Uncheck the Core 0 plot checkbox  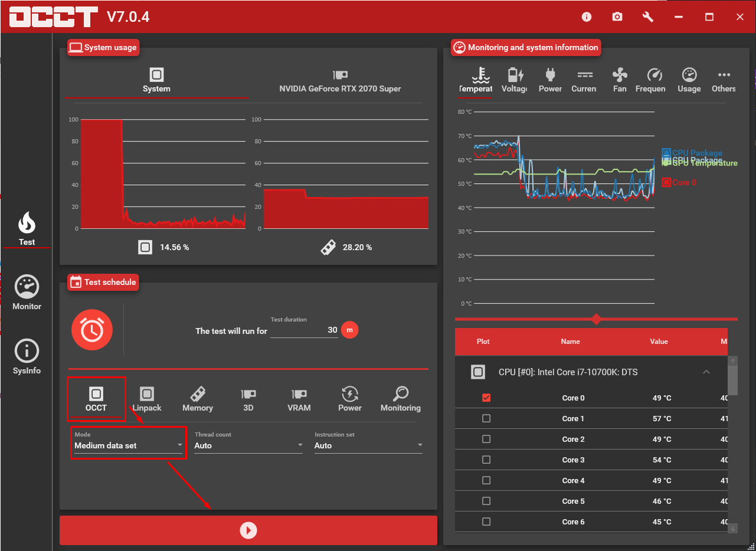pos(486,398)
